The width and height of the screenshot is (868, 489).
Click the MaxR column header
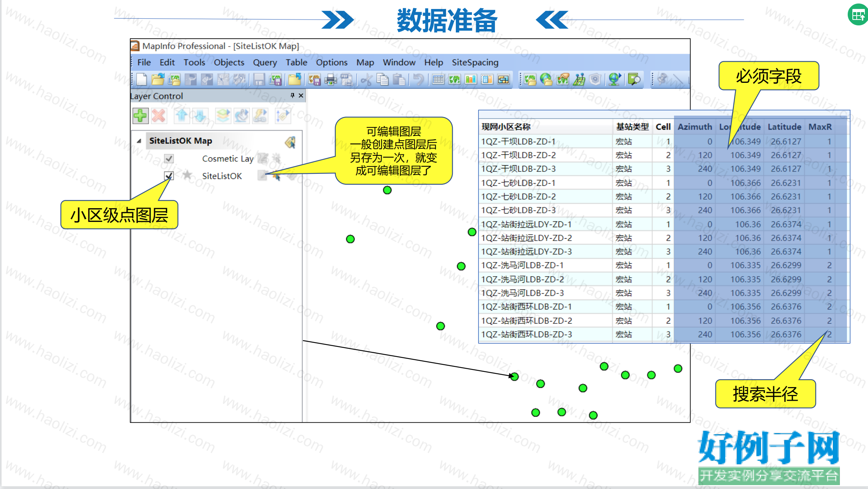point(820,127)
